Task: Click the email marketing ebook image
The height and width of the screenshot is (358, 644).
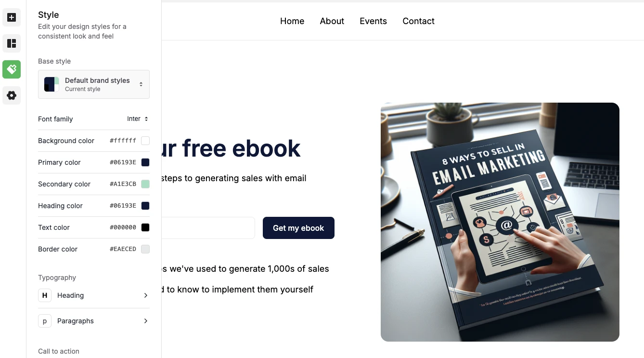Action: pyautogui.click(x=500, y=222)
